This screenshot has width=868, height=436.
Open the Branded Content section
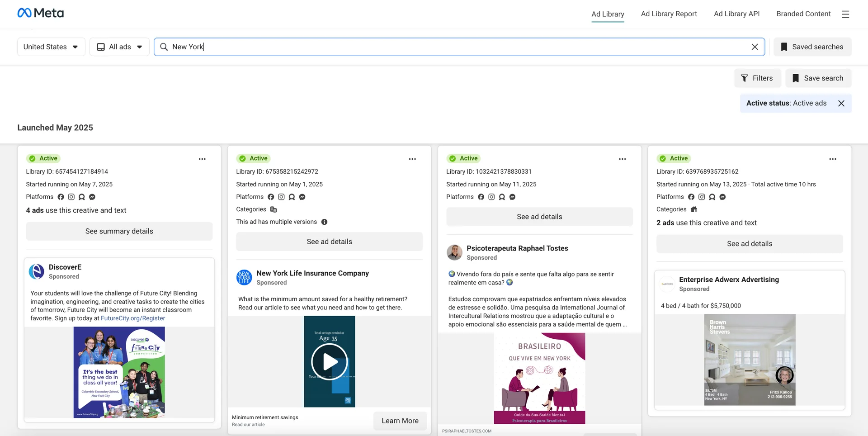pyautogui.click(x=803, y=14)
